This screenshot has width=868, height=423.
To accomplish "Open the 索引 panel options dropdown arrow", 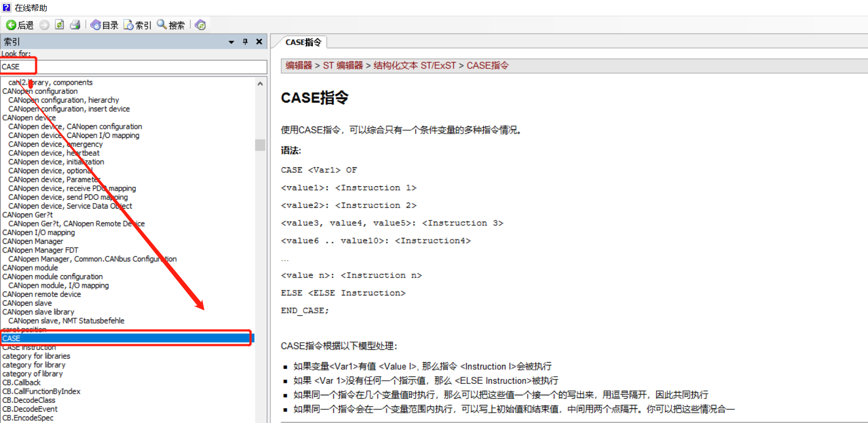I will (231, 42).
